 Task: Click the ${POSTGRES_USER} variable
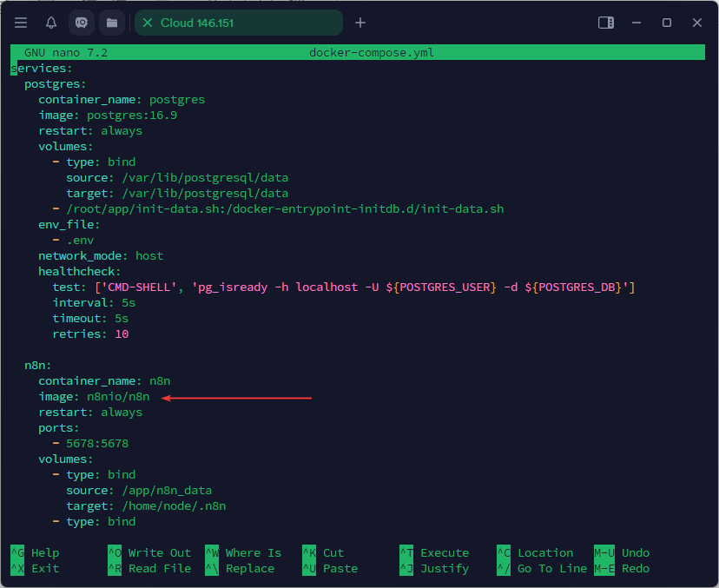pyautogui.click(x=441, y=287)
